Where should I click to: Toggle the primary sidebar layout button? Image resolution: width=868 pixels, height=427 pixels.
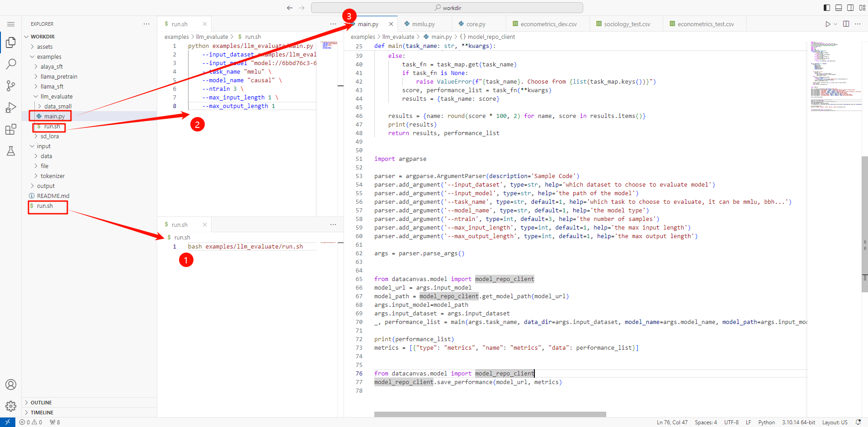click(x=827, y=8)
